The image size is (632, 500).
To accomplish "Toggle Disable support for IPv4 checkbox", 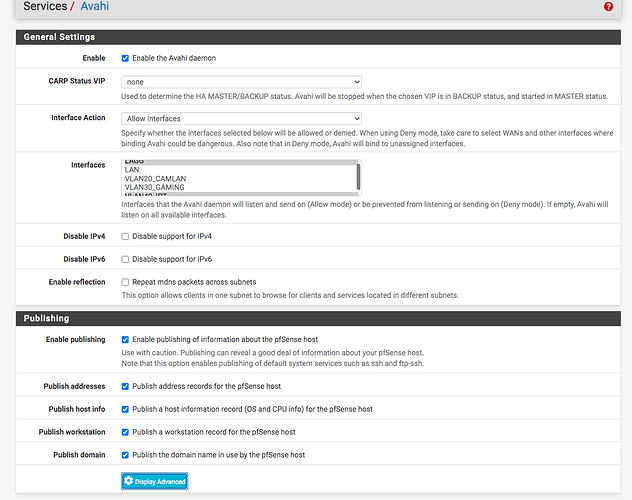I will click(125, 236).
